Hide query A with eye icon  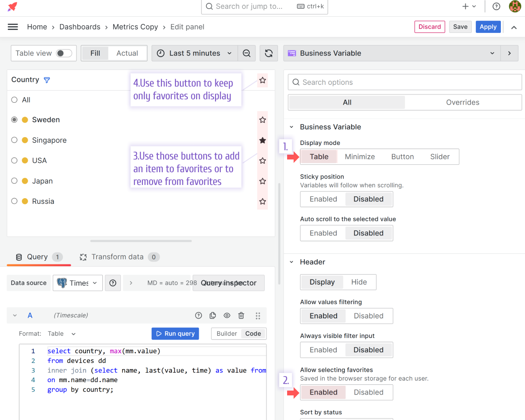[x=227, y=315]
